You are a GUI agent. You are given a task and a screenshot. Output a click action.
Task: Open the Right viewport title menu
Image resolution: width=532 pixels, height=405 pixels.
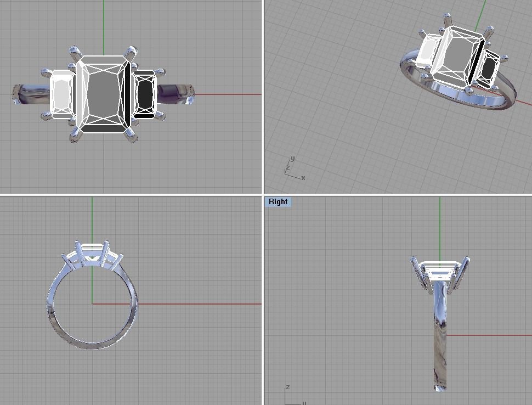(x=278, y=201)
